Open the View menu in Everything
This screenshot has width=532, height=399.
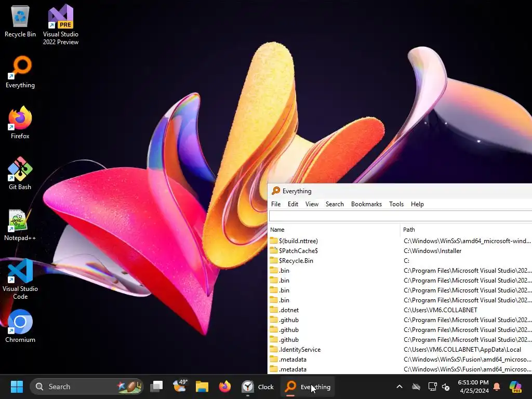(x=312, y=204)
